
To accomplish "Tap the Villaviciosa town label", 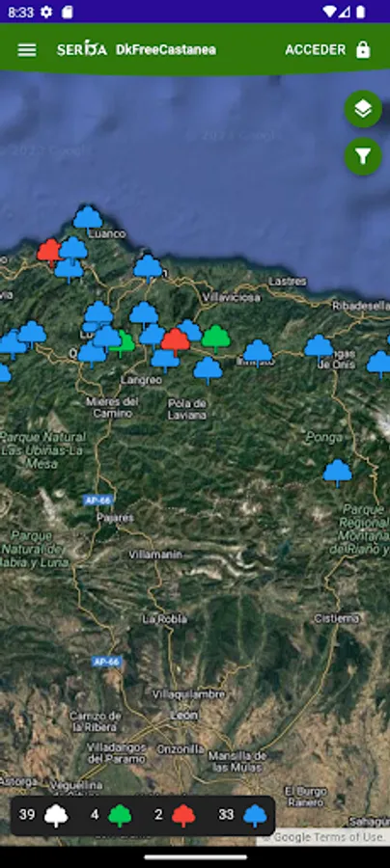I will pyautogui.click(x=232, y=297).
